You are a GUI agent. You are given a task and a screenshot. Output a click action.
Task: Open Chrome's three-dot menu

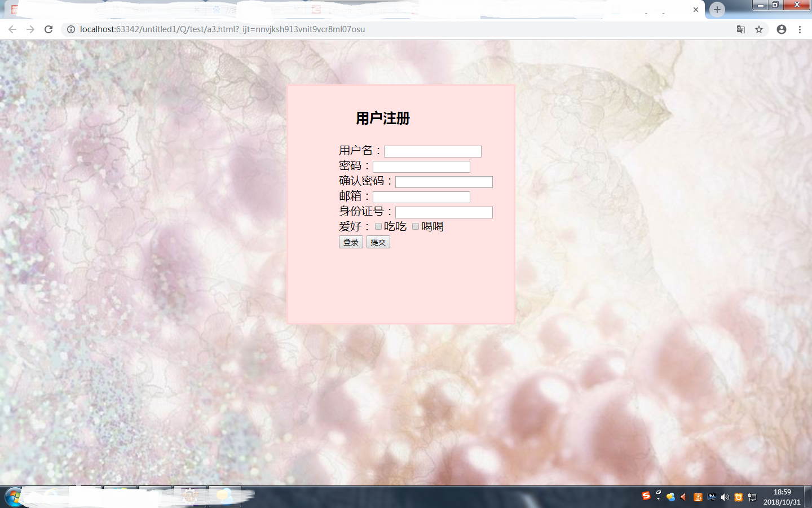pyautogui.click(x=800, y=29)
